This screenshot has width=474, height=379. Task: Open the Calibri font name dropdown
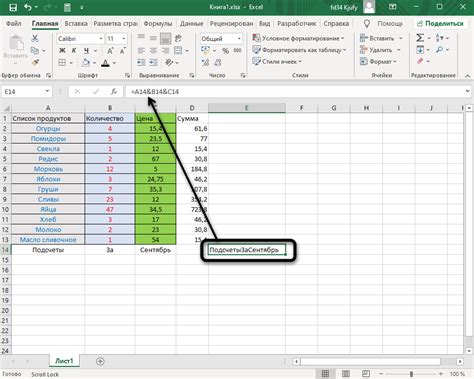point(101,39)
